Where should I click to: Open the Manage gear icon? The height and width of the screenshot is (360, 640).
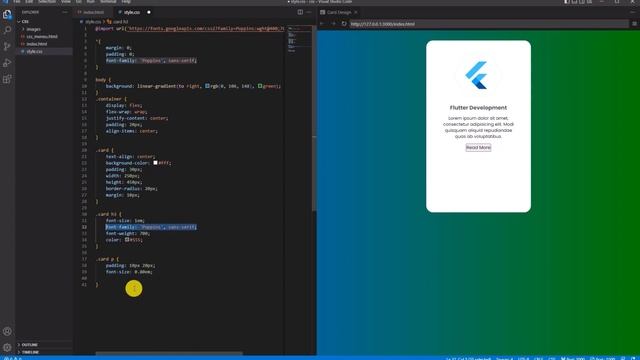click(7, 347)
